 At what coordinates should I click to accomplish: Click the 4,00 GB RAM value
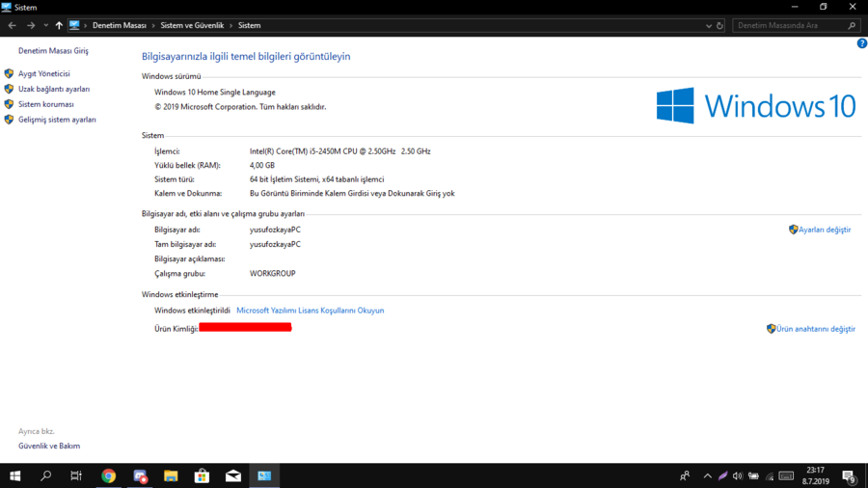(x=261, y=166)
